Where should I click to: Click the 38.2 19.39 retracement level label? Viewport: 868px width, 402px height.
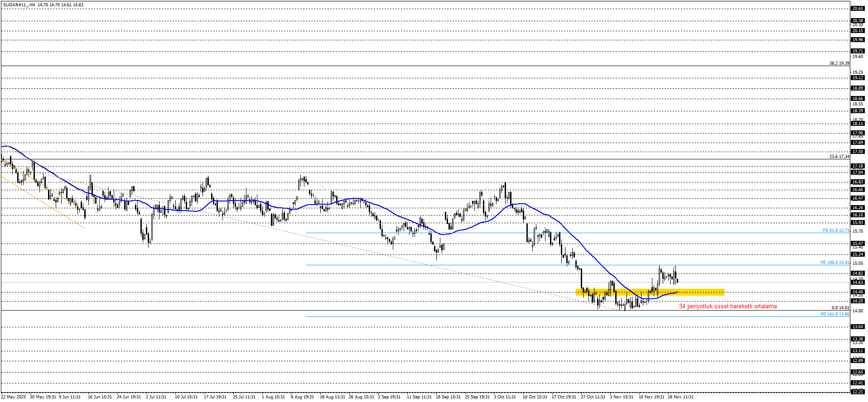tap(839, 63)
